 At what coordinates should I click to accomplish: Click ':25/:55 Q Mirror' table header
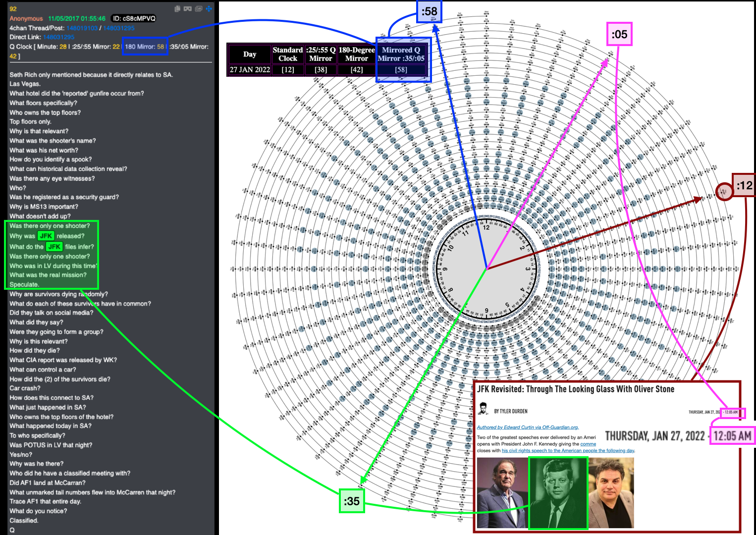321,54
